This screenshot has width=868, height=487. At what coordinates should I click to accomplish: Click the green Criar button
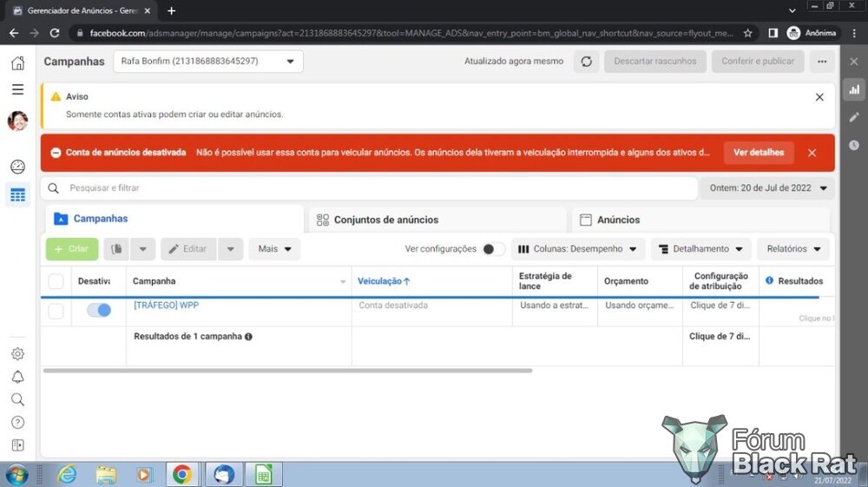pos(72,249)
